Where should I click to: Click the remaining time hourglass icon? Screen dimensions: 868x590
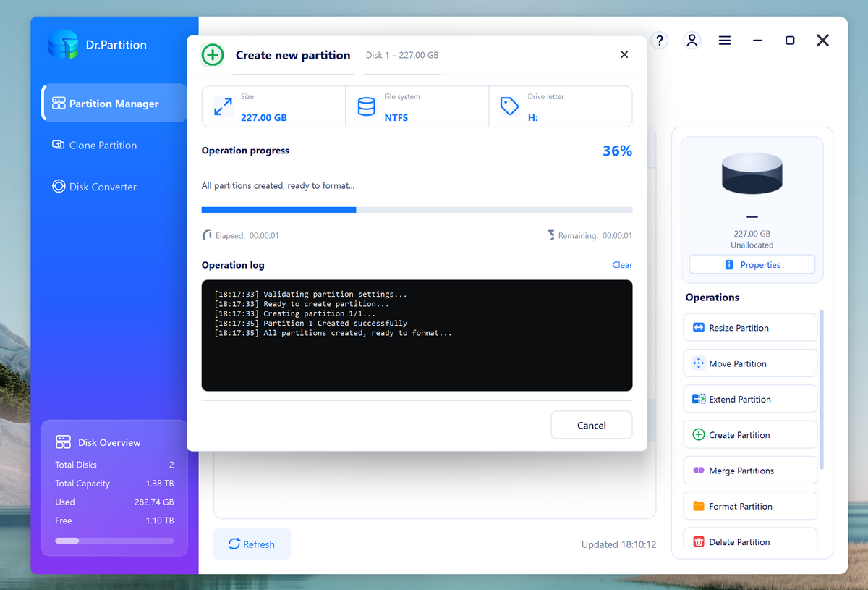(x=551, y=235)
